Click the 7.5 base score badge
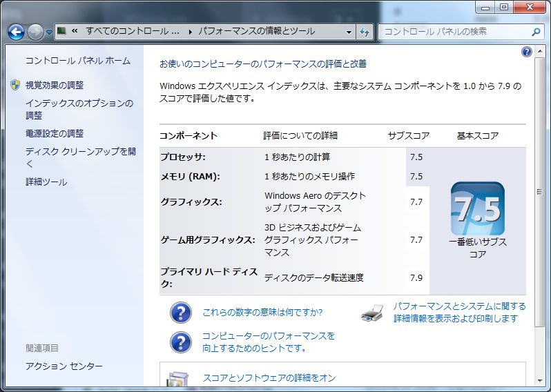Screen dimensions: 551x392 coord(478,208)
